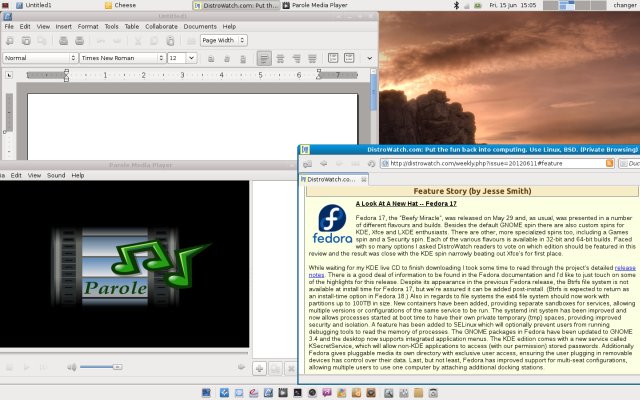The image size is (640, 400).
Task: Open the trash icon in the bottom dock
Action: (433, 393)
